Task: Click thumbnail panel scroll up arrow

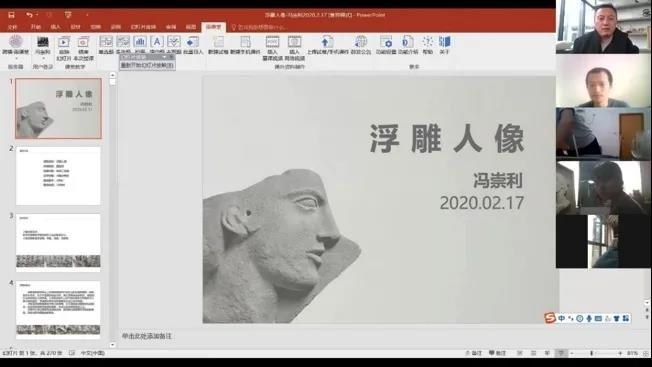Action: (112, 75)
